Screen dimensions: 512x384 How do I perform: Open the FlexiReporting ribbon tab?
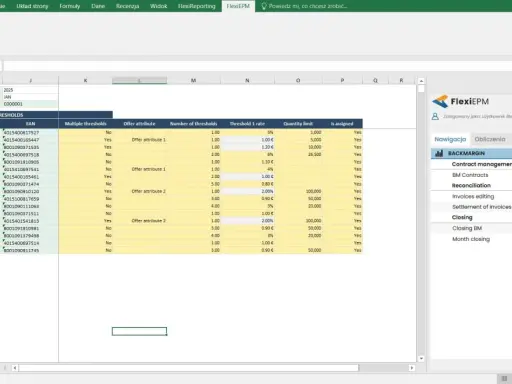pos(196,6)
